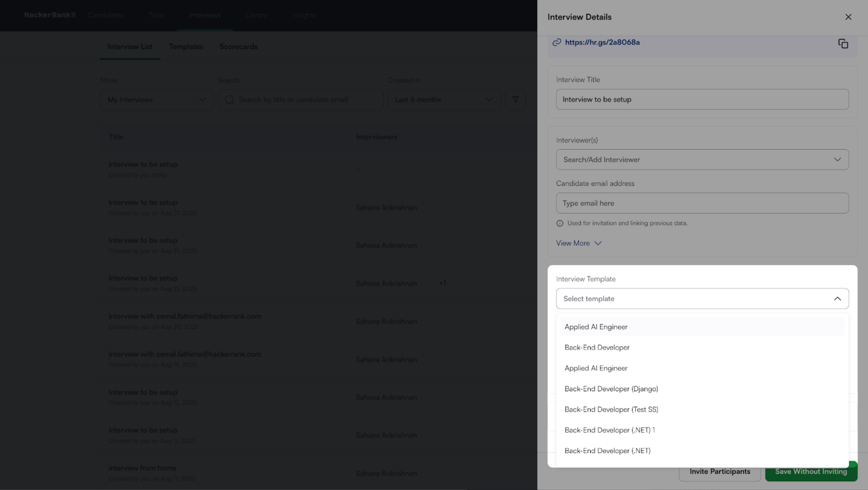Screen dimensions: 868x490
Task: Click the Title column header
Action: pos(116,137)
